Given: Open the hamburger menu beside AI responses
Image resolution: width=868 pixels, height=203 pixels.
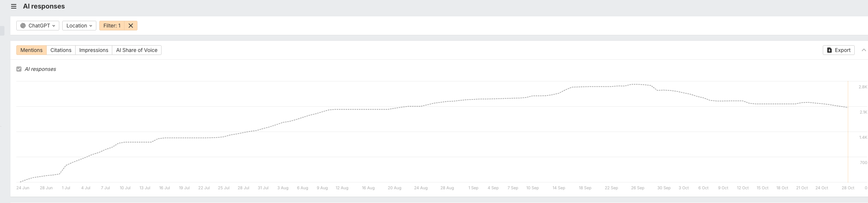Looking at the screenshot, I should click(x=14, y=6).
